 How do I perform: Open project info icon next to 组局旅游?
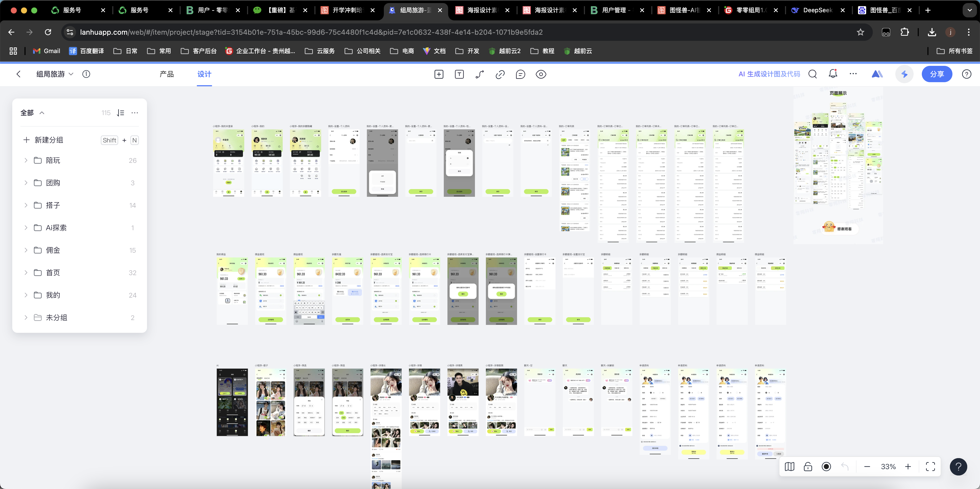click(86, 74)
